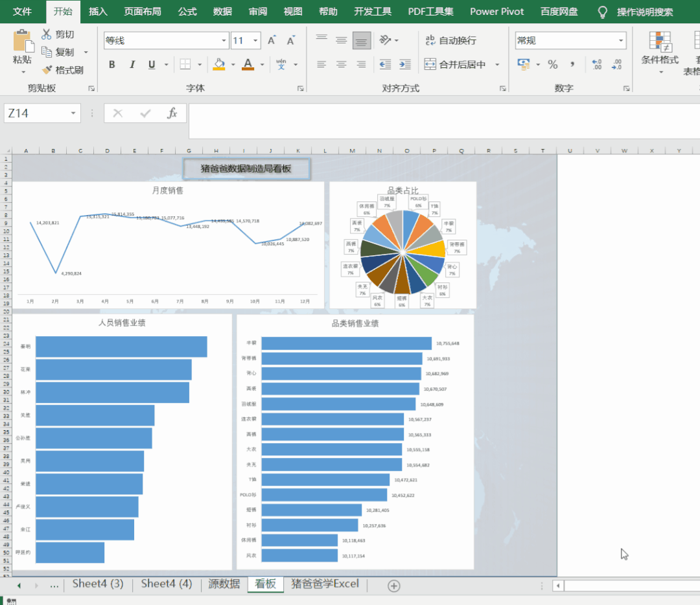The width and height of the screenshot is (700, 605).
Task: Center text horizontally
Action: [341, 64]
